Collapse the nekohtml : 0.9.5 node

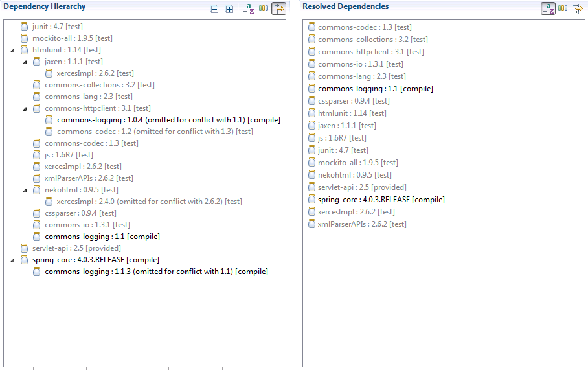(25, 191)
